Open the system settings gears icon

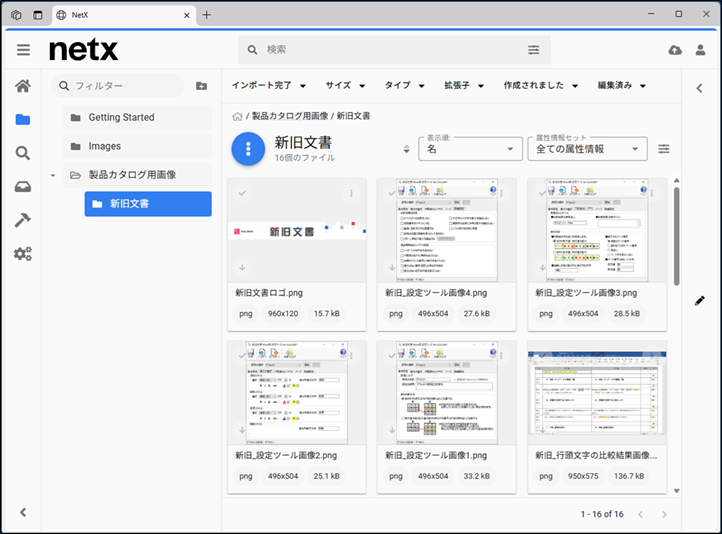22,254
